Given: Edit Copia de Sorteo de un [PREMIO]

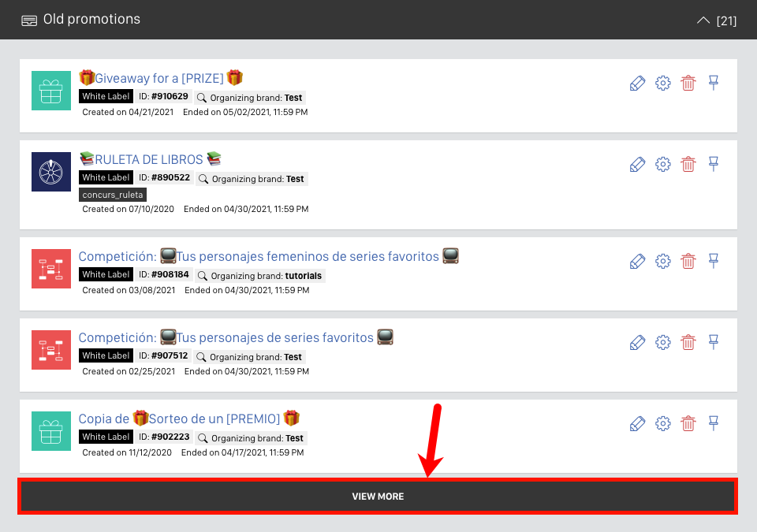Looking at the screenshot, I should (637, 423).
